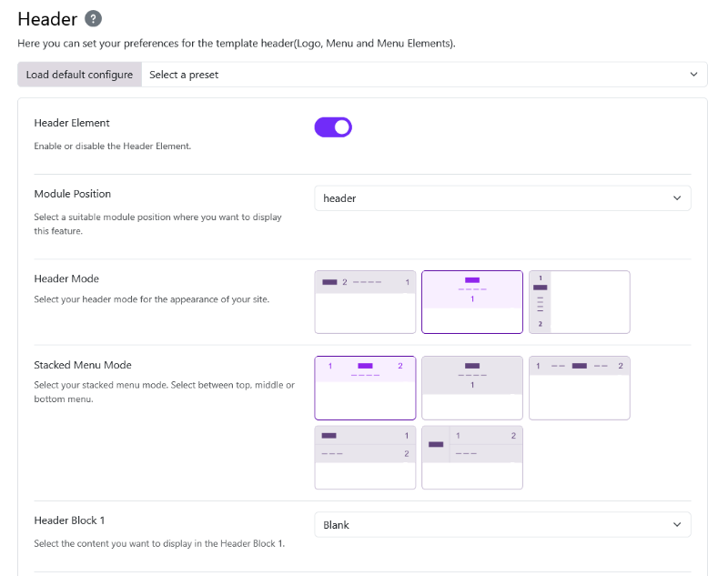This screenshot has height=576, width=728.
Task: Choose two-row layout with logo top left
Action: point(365,458)
